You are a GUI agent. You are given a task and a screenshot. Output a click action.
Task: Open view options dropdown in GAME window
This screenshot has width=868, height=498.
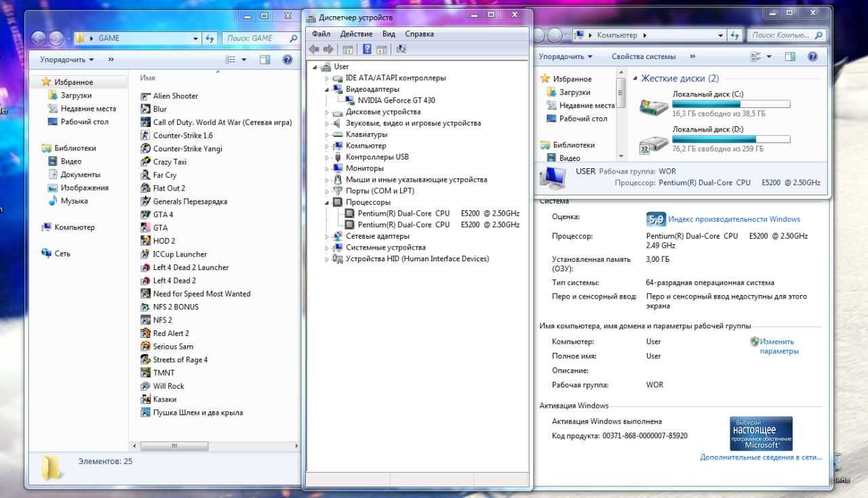(x=245, y=60)
